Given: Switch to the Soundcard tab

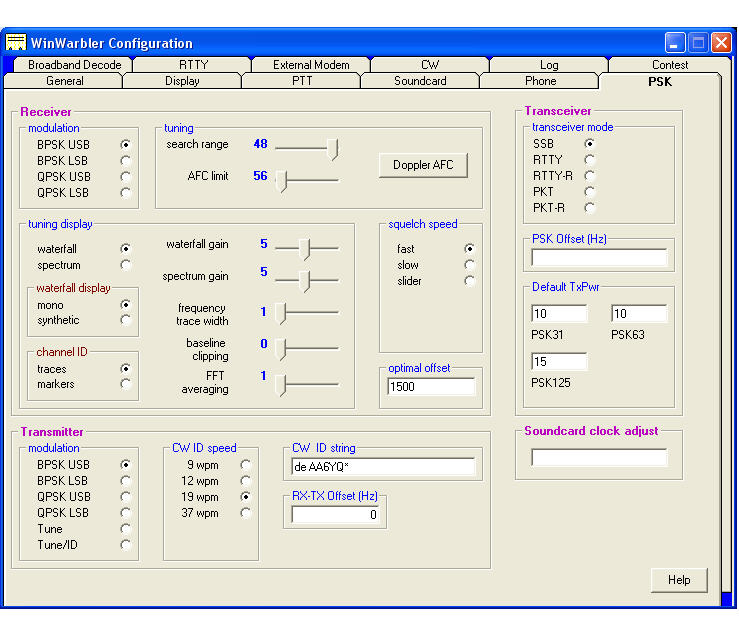Looking at the screenshot, I should coord(420,81).
